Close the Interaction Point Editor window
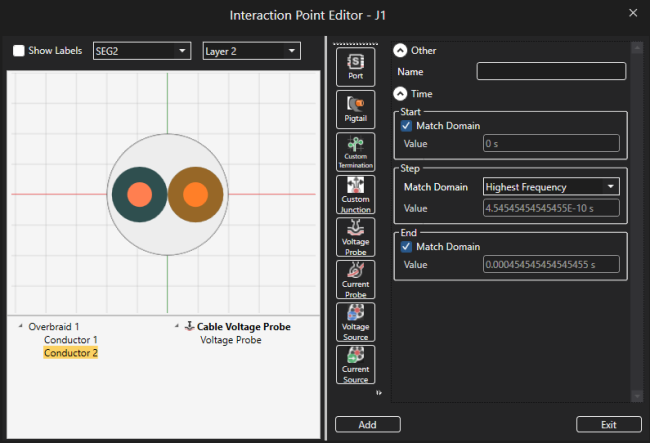The width and height of the screenshot is (650, 443). (x=633, y=13)
